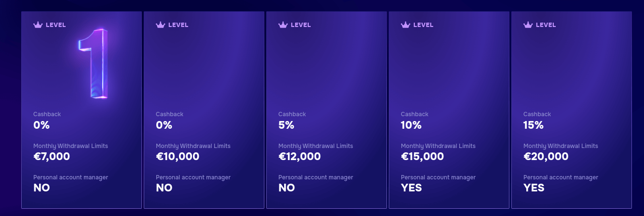The width and height of the screenshot is (644, 216).
Task: Click the crown icon on the 5% cashback card
Action: [x=283, y=25]
